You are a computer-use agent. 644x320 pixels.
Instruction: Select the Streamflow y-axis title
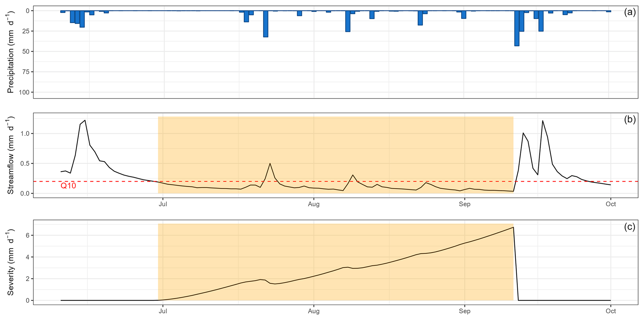11,155
